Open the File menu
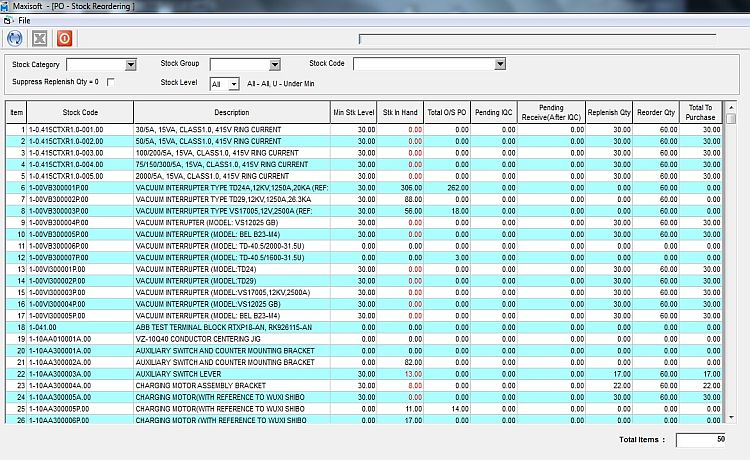This screenshot has width=750, height=460. pos(24,20)
